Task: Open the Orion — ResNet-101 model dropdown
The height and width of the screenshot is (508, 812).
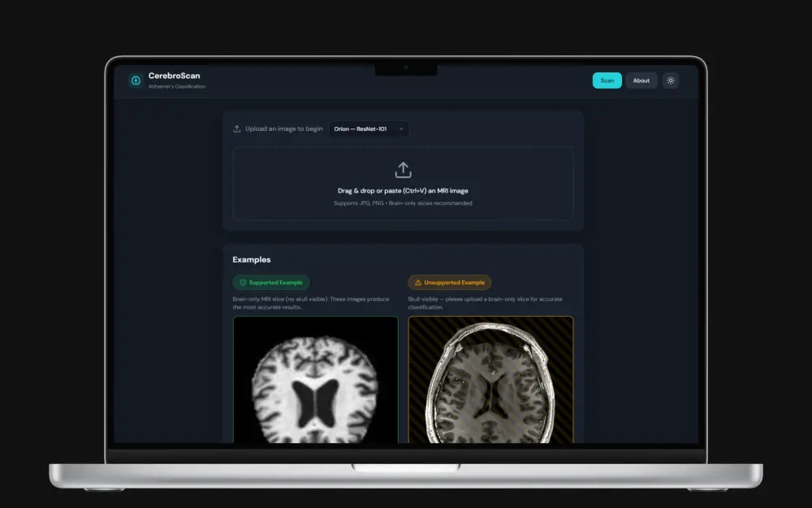Action: 369,128
